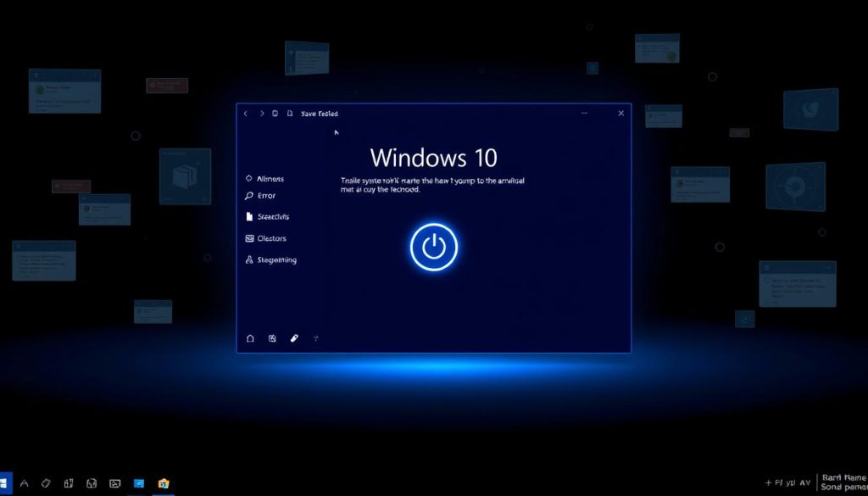Click the back arrow in title bar
868x496 pixels.
click(246, 114)
